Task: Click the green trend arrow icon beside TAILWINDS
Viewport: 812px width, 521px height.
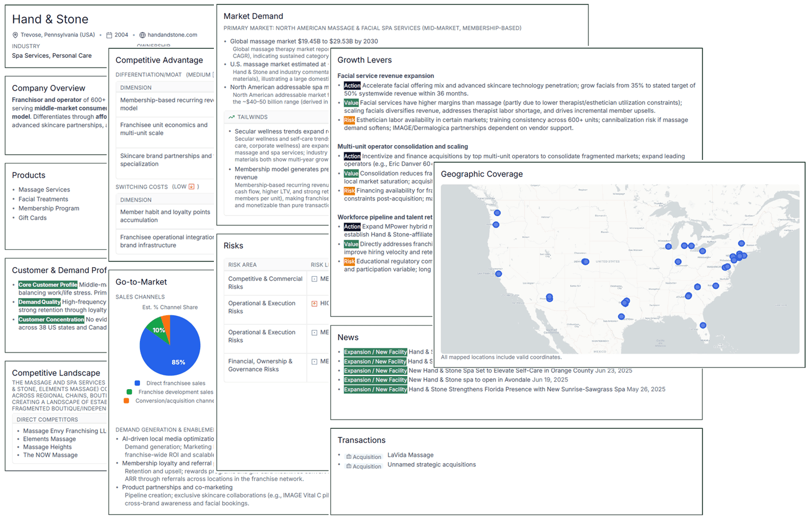Action: tap(232, 117)
